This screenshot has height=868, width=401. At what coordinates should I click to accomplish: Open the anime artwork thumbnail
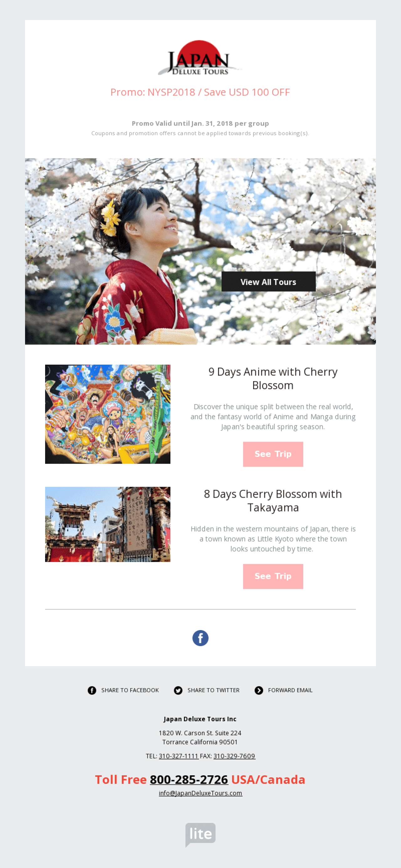point(107,414)
